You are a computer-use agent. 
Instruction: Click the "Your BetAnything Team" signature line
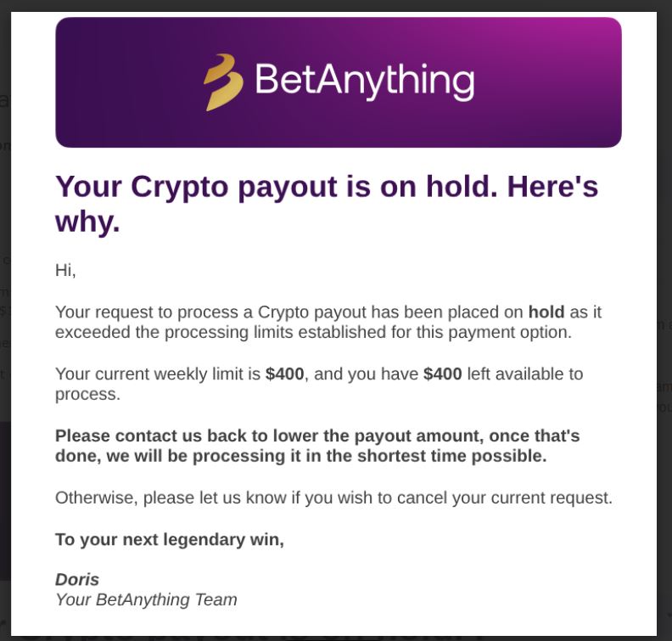146,599
